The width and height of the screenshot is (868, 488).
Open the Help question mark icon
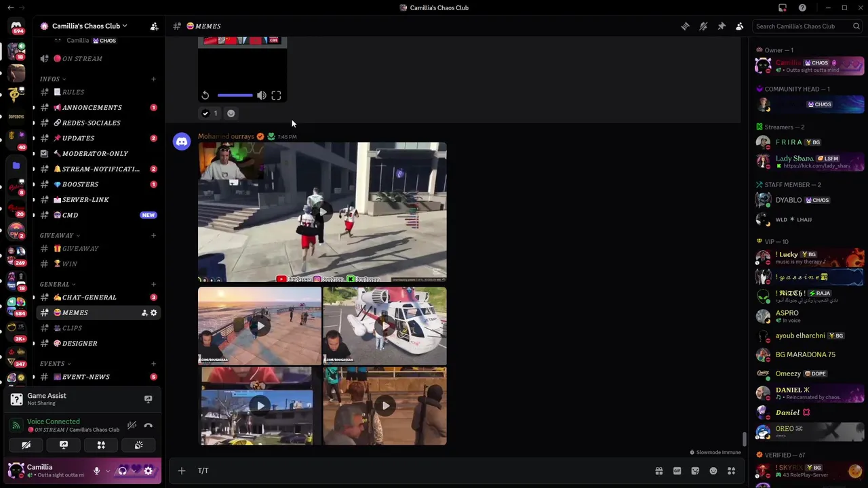tap(802, 7)
